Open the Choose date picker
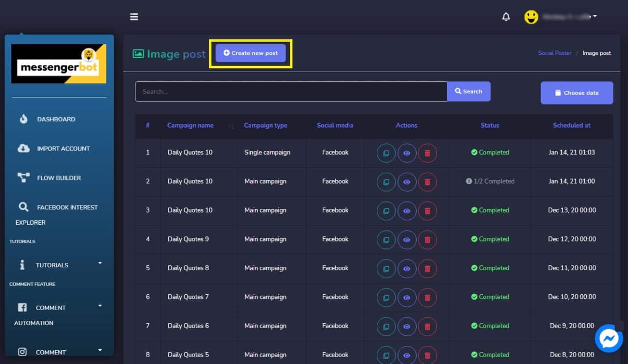Viewport: 628px width, 364px height. click(x=576, y=93)
